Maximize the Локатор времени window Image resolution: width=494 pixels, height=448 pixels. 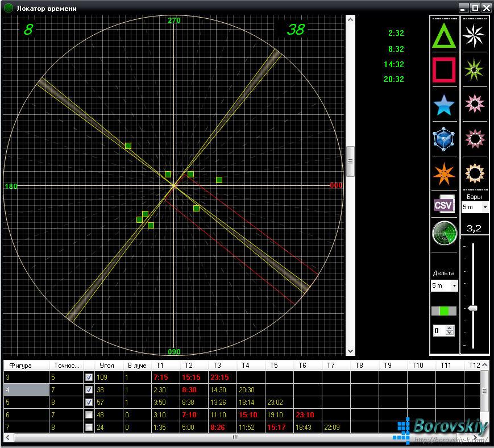click(475, 8)
